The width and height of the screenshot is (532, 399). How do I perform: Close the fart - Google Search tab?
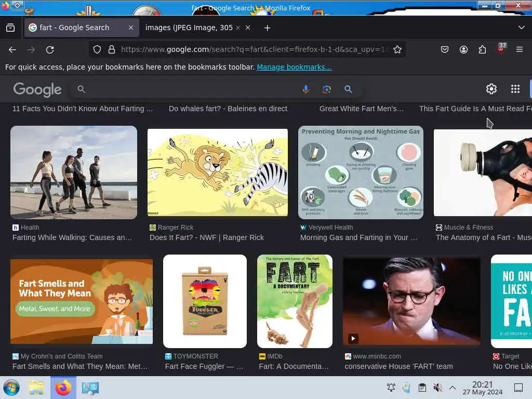click(x=130, y=28)
